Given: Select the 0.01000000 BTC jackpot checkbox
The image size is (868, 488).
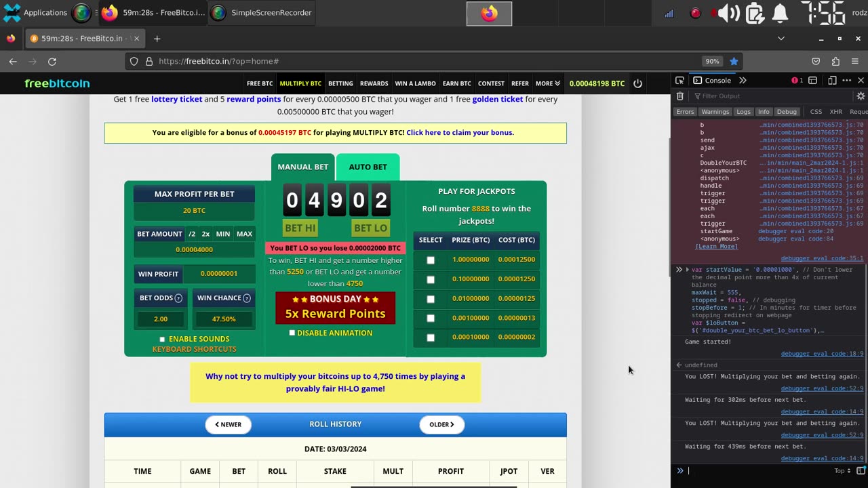Looking at the screenshot, I should pyautogui.click(x=431, y=299).
